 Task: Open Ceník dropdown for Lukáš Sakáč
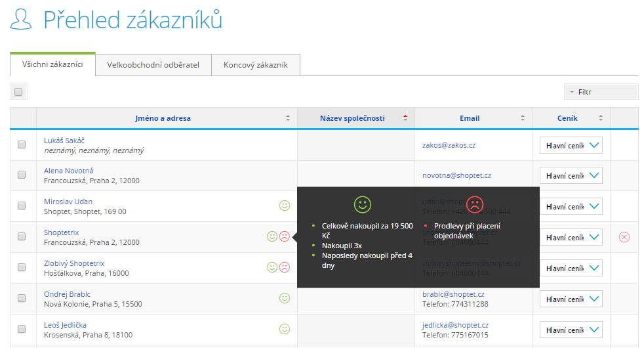[x=571, y=145]
